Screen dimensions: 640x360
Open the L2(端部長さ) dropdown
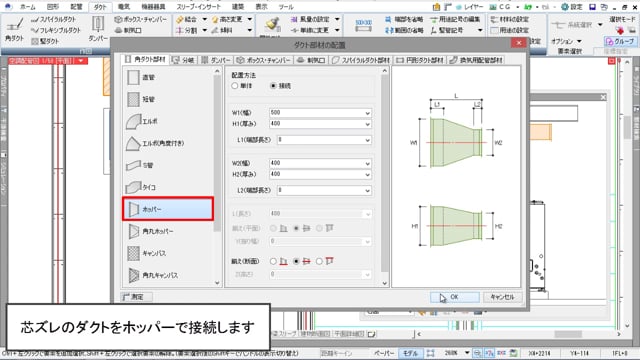[x=367, y=191]
